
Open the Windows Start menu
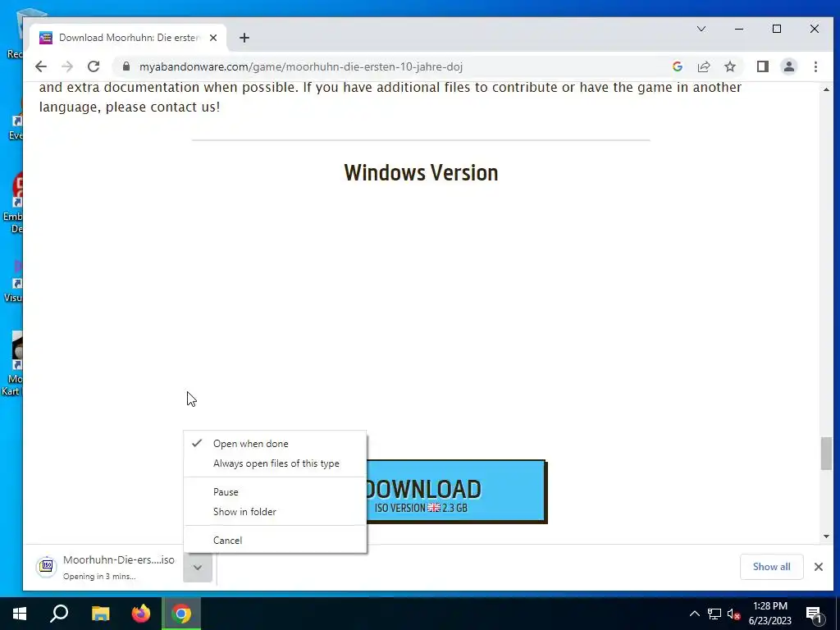pos(20,614)
